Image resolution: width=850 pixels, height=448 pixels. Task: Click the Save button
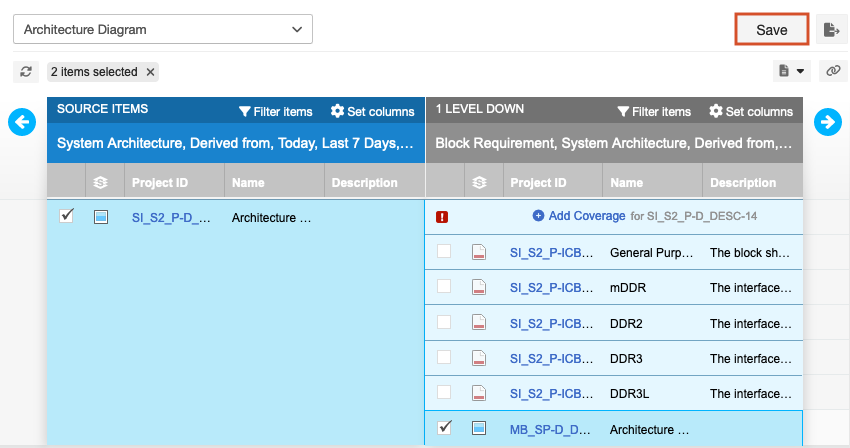click(771, 30)
